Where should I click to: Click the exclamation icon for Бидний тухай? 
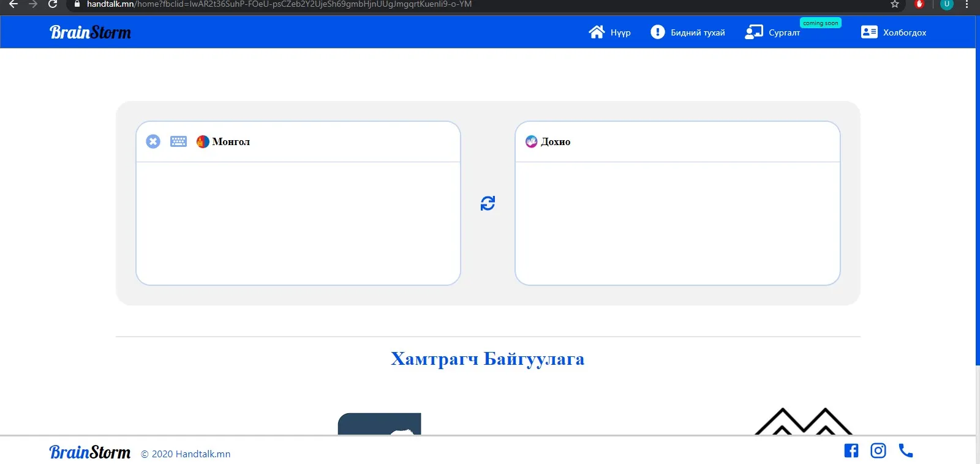tap(657, 32)
